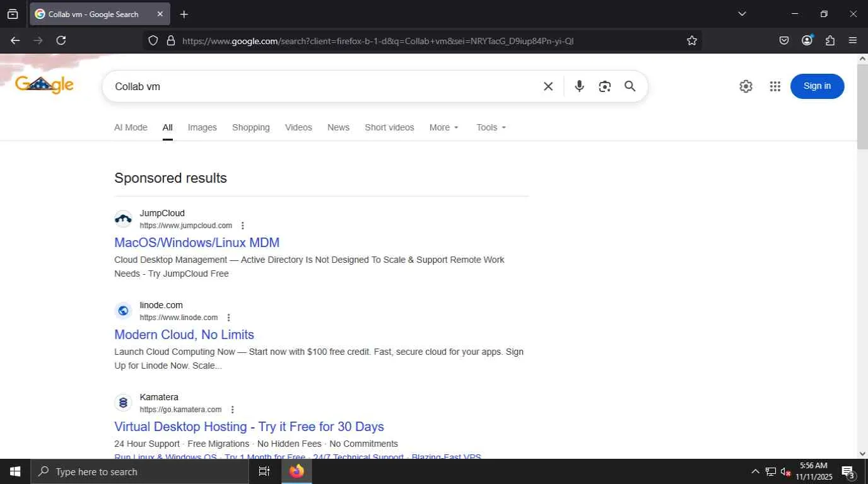This screenshot has width=868, height=484.
Task: Submit search with magnifier icon
Action: pos(630,86)
